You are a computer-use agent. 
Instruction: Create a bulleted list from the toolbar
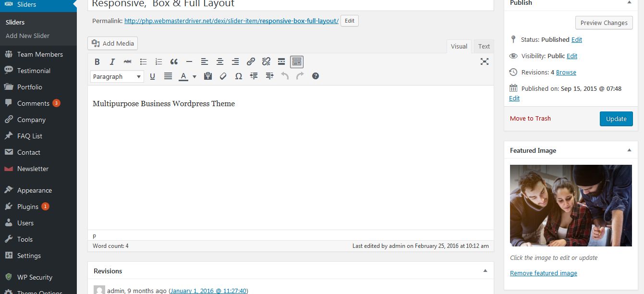(x=143, y=61)
